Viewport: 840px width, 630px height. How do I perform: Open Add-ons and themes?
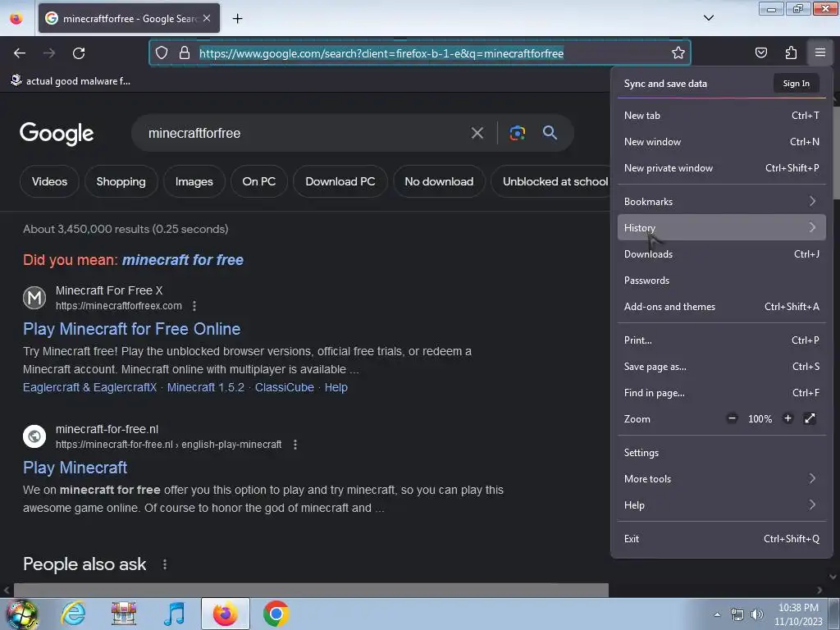click(721, 307)
